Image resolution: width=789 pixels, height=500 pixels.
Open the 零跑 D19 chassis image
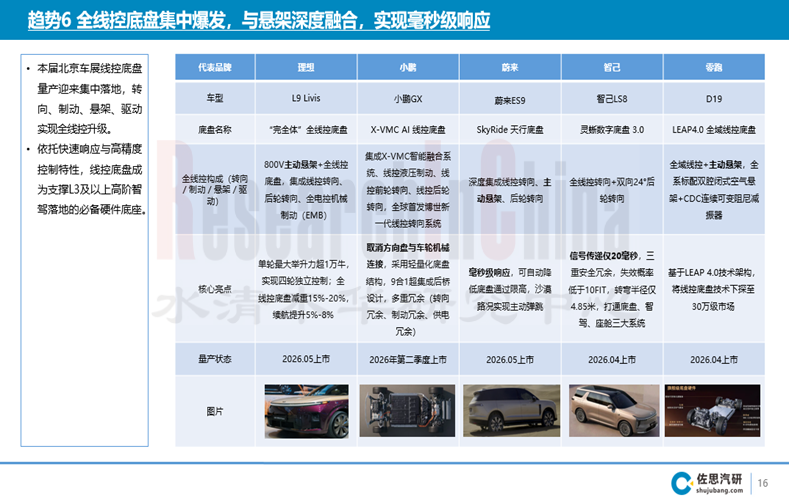[x=713, y=410]
